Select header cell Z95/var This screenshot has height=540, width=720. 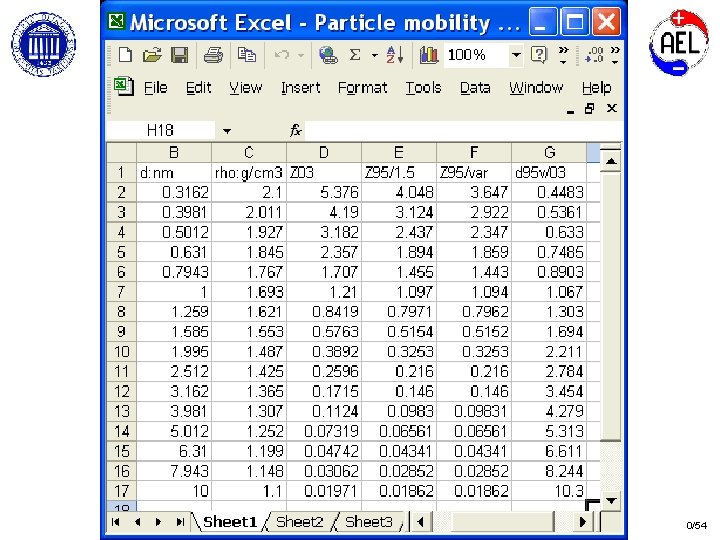[474, 172]
